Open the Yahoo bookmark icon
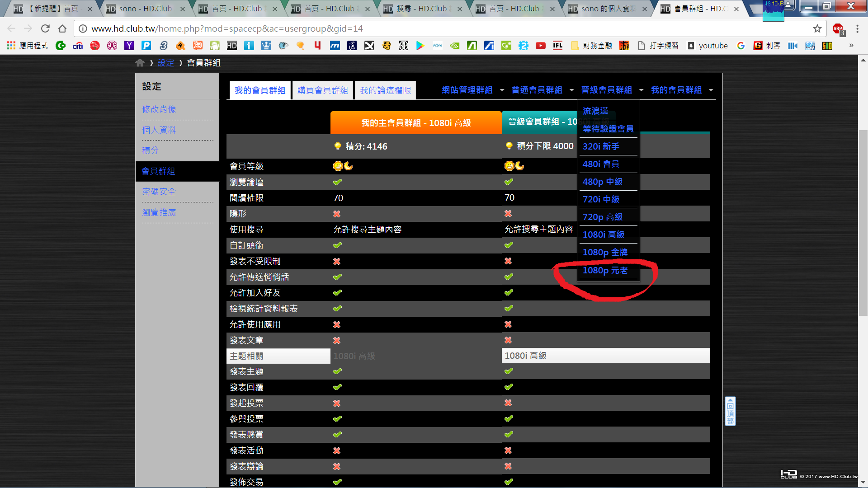This screenshot has width=868, height=488. [129, 46]
